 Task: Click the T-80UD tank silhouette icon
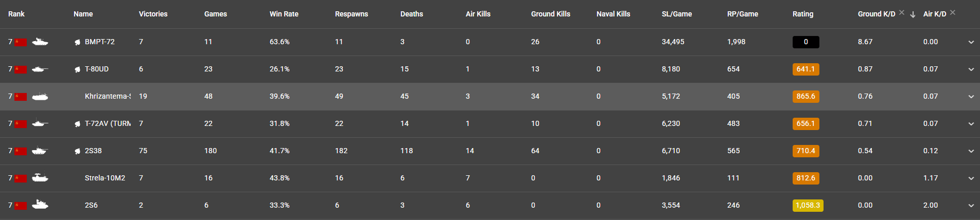pyautogui.click(x=40, y=69)
